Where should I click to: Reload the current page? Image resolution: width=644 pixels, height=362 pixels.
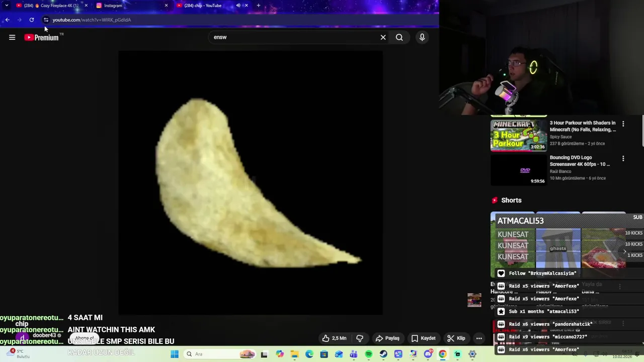tap(31, 20)
